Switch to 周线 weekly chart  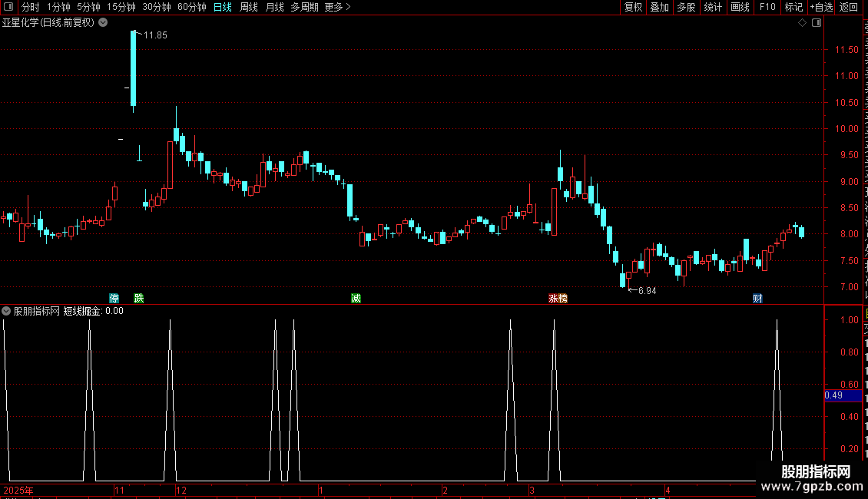coord(249,7)
